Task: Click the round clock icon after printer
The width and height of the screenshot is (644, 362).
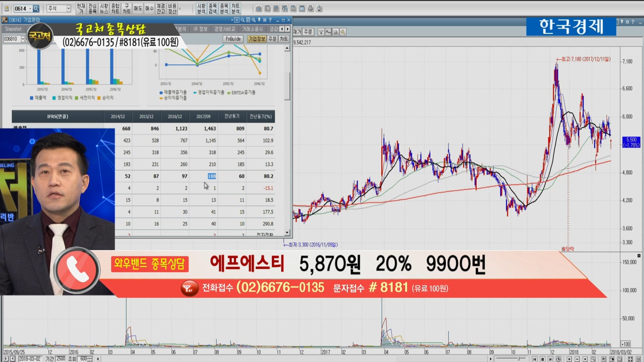Action: click(319, 9)
